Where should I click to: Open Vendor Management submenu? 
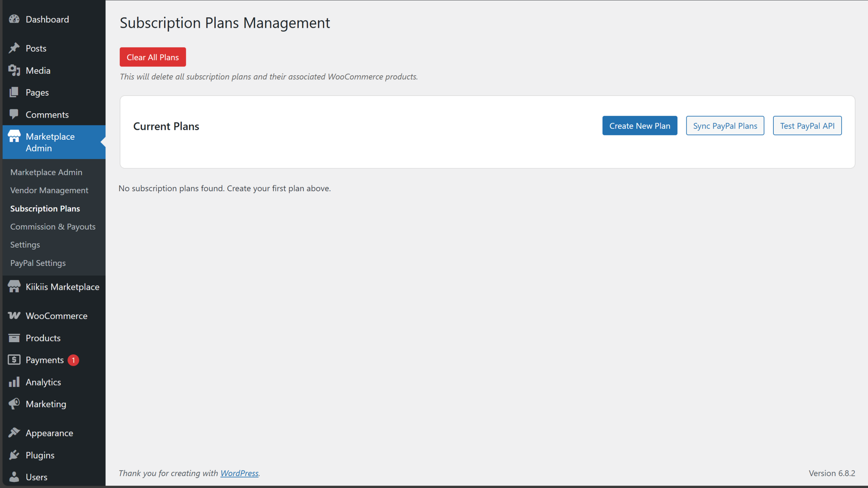click(49, 190)
